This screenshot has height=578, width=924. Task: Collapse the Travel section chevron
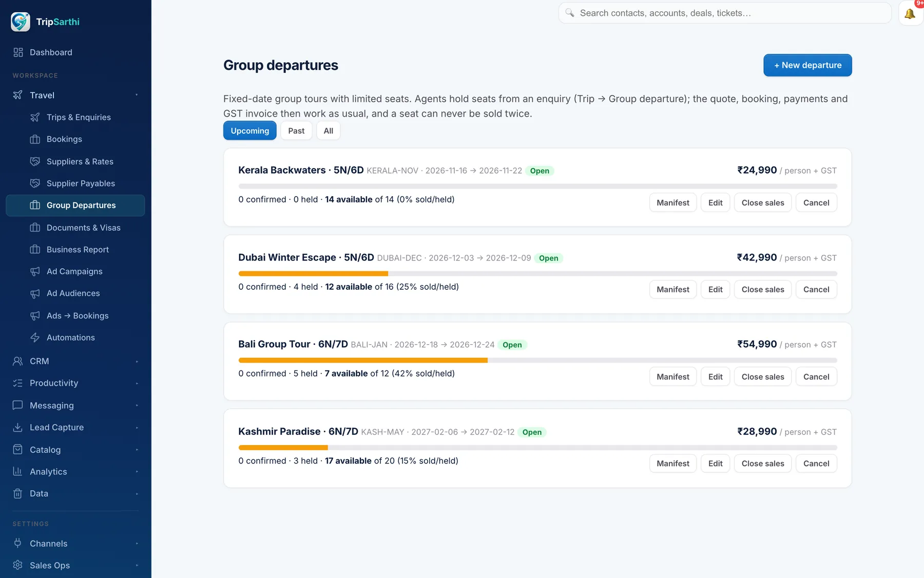click(137, 95)
